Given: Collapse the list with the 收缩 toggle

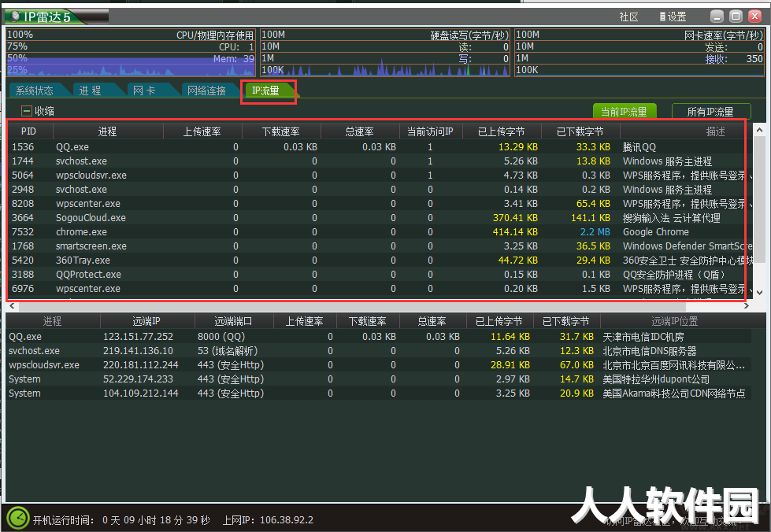Looking at the screenshot, I should pos(37,111).
